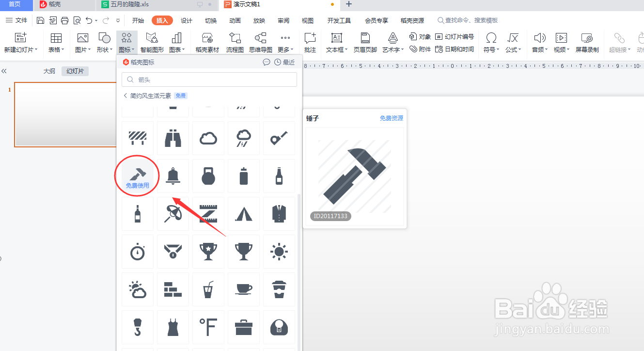This screenshot has width=644, height=351.
Task: Switch to the 设计 ribbon tab
Action: tap(187, 20)
